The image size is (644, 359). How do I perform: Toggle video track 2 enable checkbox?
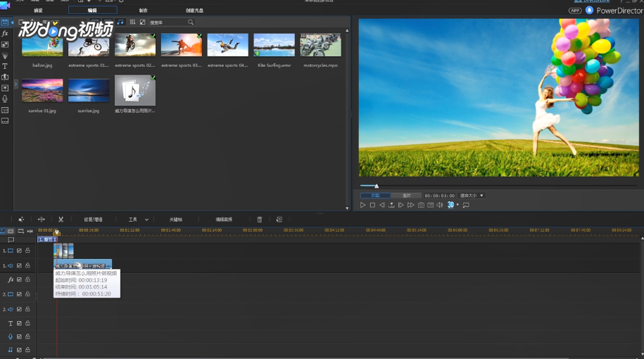[x=19, y=294]
